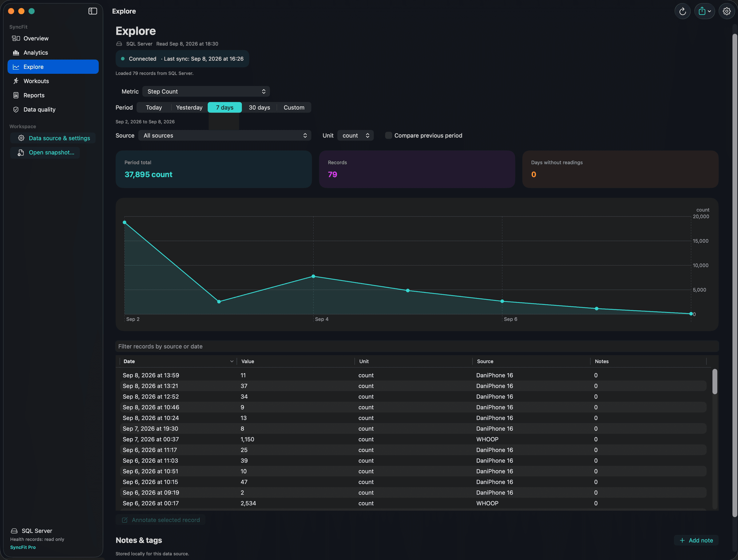The height and width of the screenshot is (560, 738).
Task: Select the 30 days period segment
Action: 259,107
